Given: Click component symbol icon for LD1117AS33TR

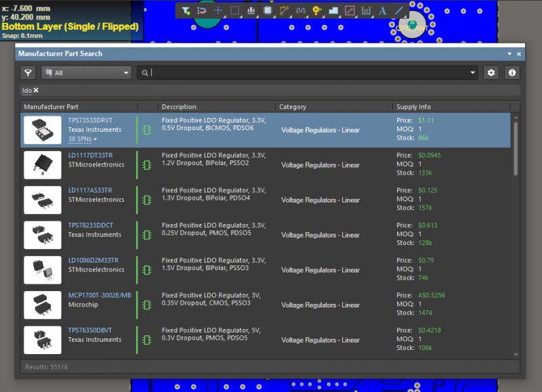Looking at the screenshot, I should [147, 200].
